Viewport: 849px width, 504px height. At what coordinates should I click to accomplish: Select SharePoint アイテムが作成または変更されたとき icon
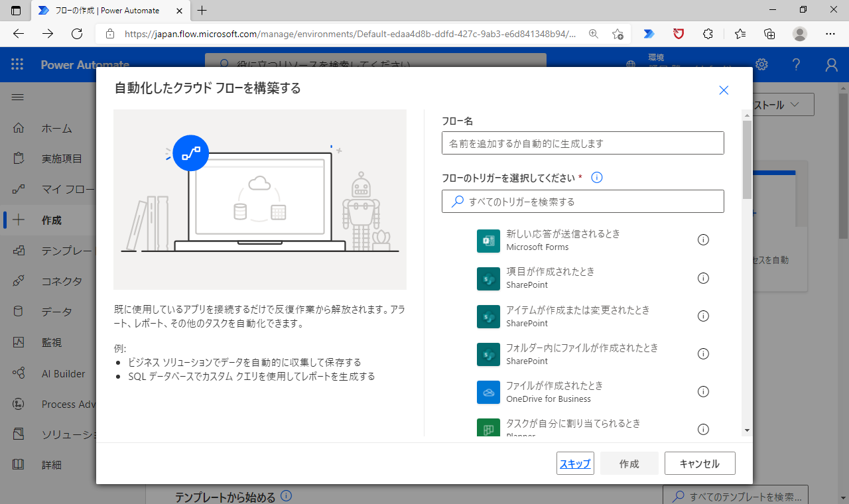(x=488, y=316)
